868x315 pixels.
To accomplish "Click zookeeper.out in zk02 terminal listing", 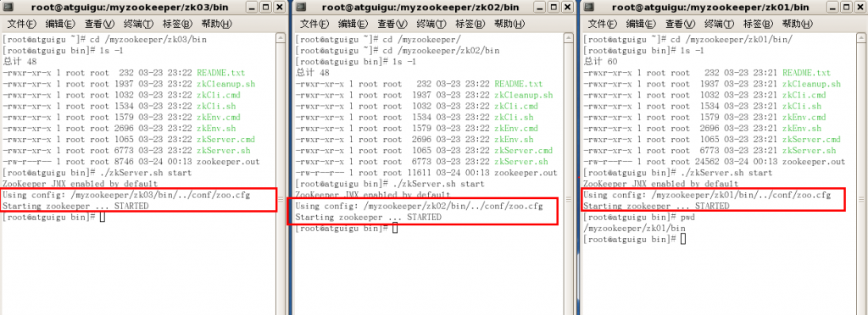I will (x=526, y=173).
